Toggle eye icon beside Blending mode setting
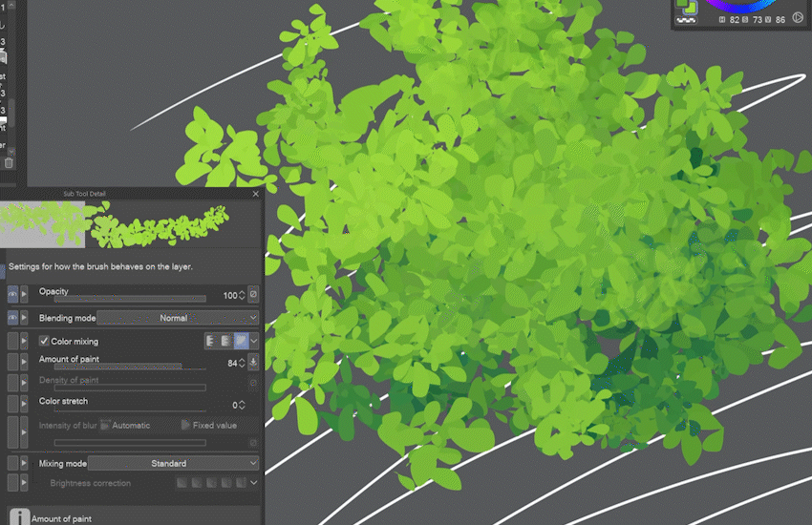Image resolution: width=812 pixels, height=525 pixels. (13, 317)
